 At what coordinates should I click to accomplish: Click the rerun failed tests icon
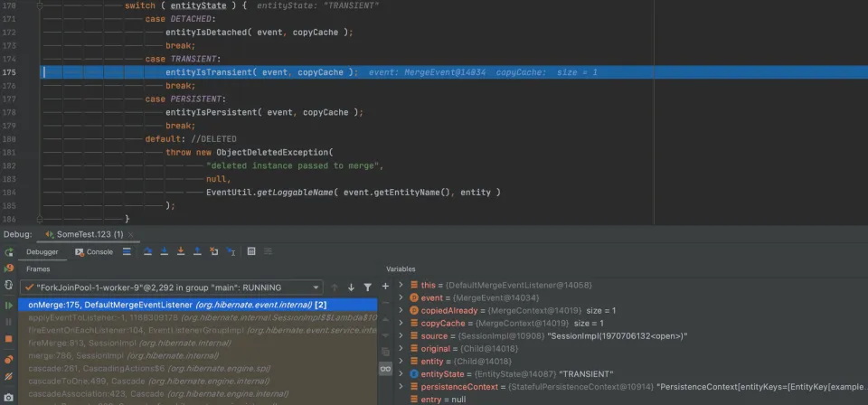(x=9, y=268)
